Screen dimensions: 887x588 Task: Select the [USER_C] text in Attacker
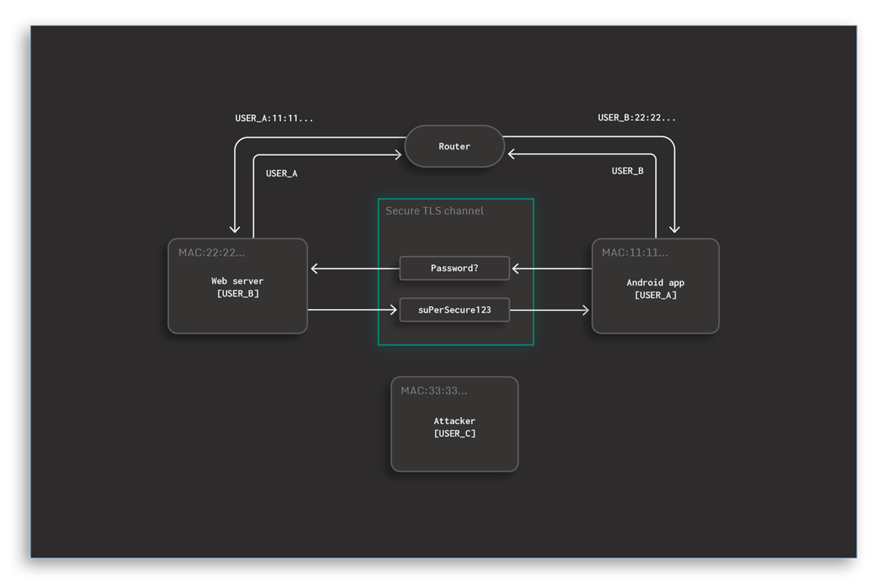(454, 434)
